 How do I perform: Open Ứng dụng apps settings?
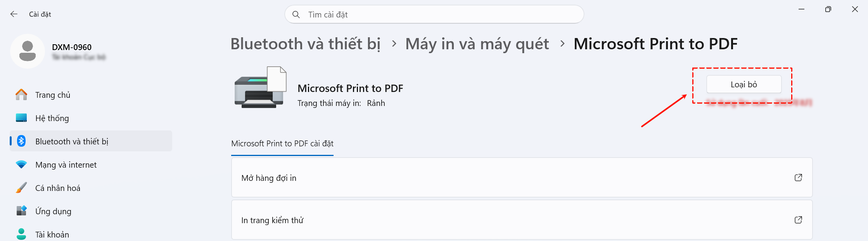tap(53, 212)
